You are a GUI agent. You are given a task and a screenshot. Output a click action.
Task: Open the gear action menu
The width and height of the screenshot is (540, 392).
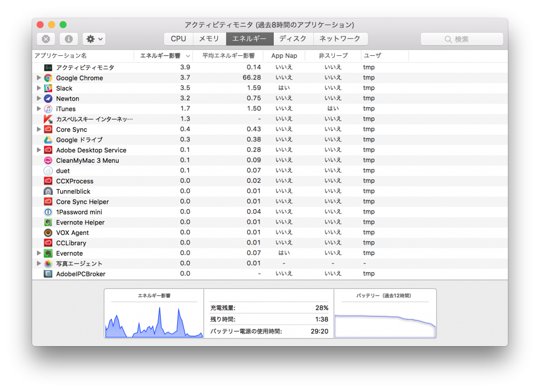tap(94, 39)
